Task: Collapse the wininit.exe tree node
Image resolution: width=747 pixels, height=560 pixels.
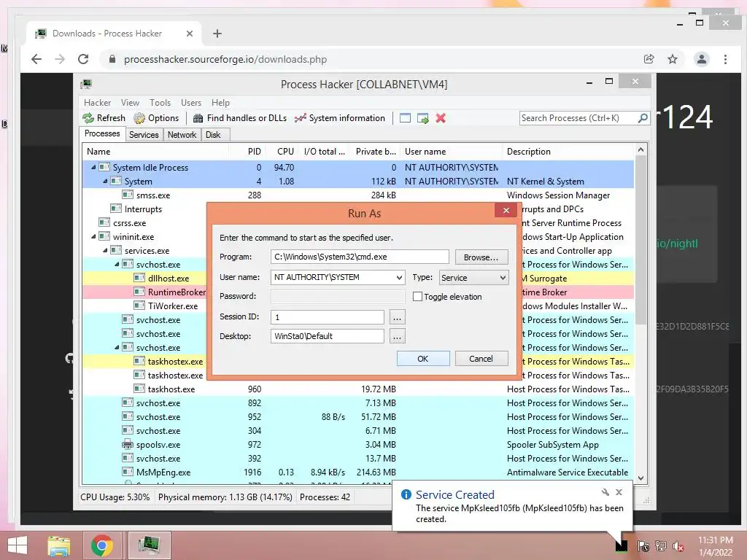Action: point(93,237)
